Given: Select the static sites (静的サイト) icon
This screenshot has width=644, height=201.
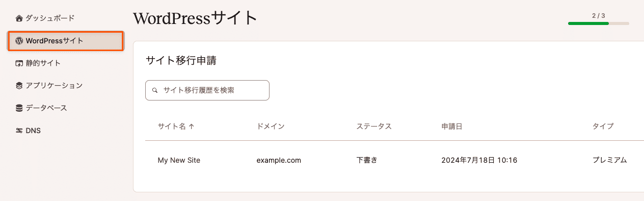Looking at the screenshot, I should click(x=19, y=63).
